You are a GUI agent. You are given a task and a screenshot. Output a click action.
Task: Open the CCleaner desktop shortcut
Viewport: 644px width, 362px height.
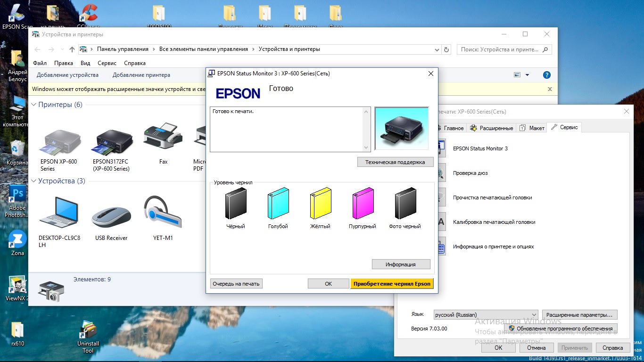[89, 16]
